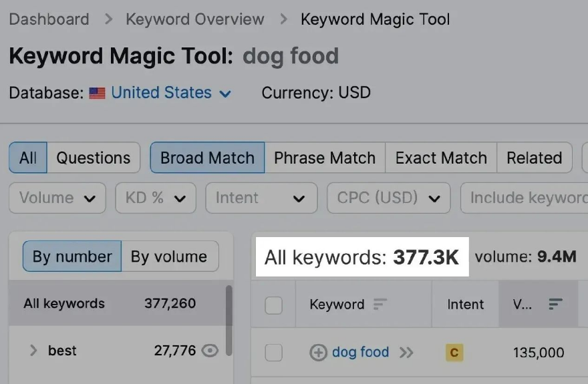The width and height of the screenshot is (588, 384).
Task: Click the Volume column sort icon
Action: click(x=555, y=305)
